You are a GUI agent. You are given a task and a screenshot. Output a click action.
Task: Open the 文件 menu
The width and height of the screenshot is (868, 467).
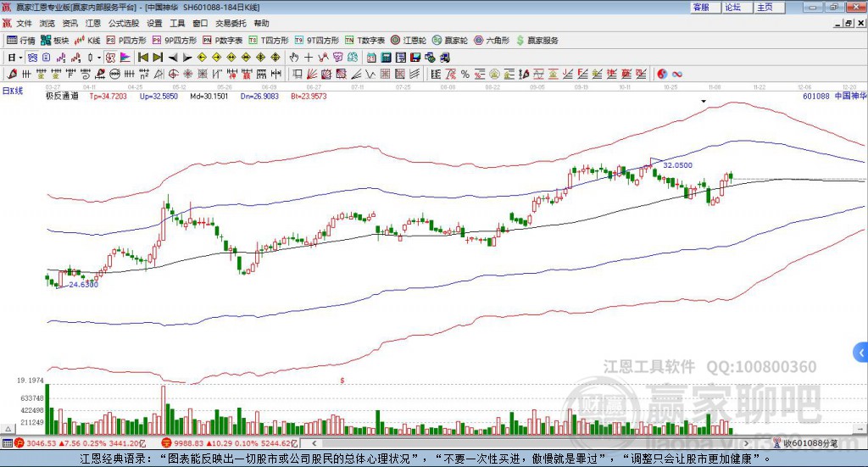click(24, 23)
